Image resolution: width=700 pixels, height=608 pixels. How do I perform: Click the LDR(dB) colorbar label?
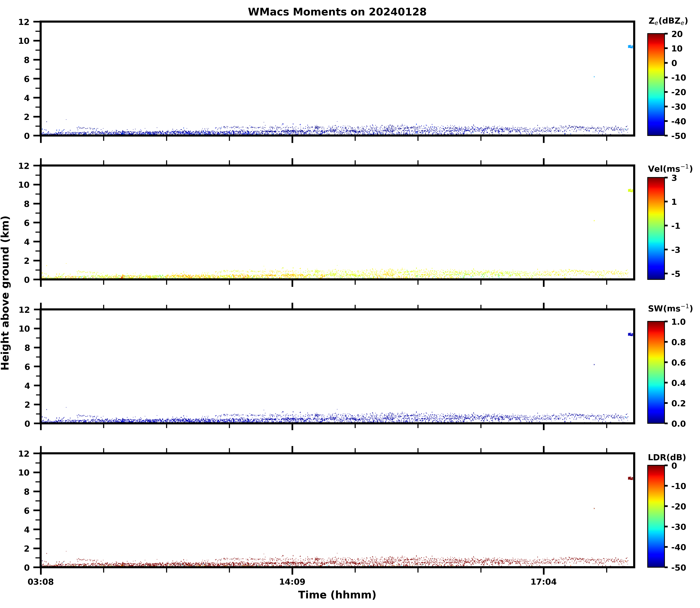pos(667,457)
